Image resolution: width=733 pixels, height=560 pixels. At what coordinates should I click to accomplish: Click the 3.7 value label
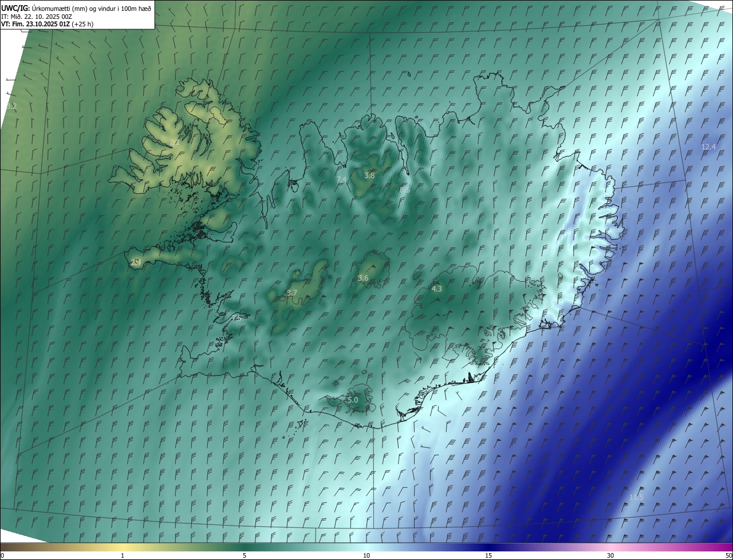pos(291,293)
